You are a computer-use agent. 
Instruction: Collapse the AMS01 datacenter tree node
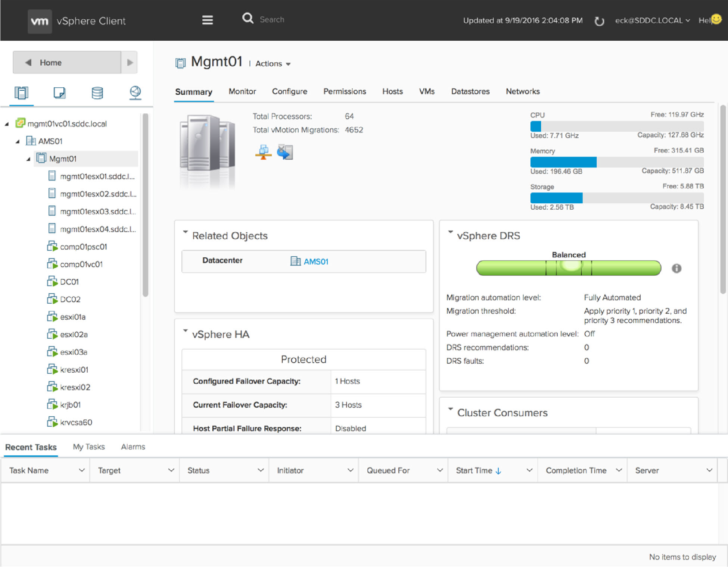tap(18, 141)
